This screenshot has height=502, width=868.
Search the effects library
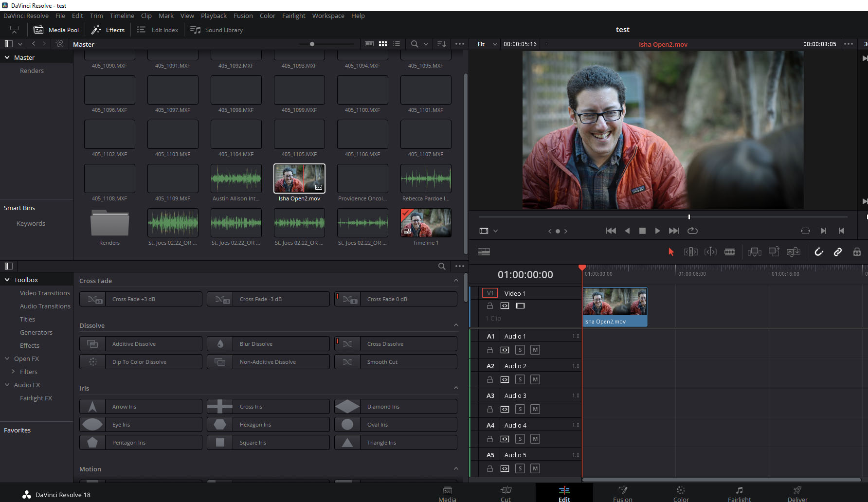coord(442,266)
